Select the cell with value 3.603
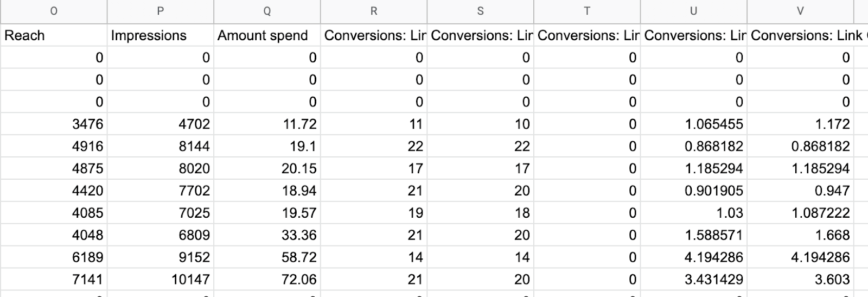The image size is (868, 297). point(800,280)
